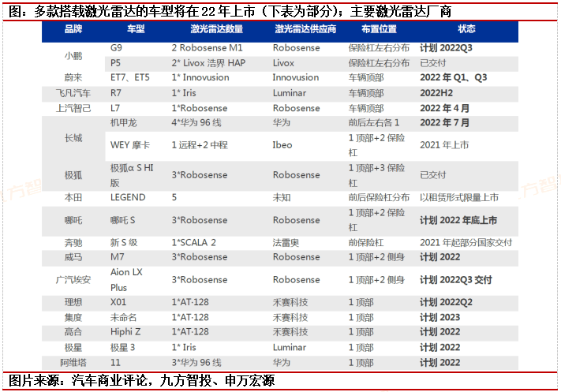Click the cell '2 Robosense M1'
The height and width of the screenshot is (392, 561).
pyautogui.click(x=208, y=48)
